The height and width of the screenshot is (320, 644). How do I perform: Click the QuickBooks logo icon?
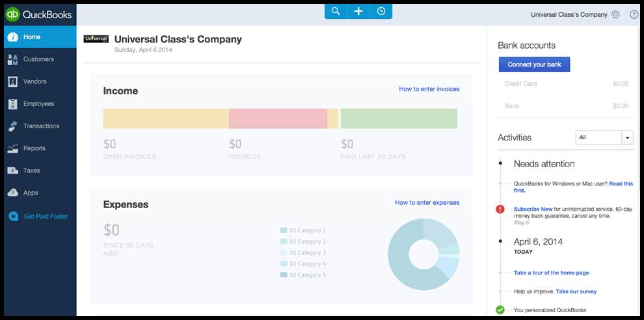point(12,15)
